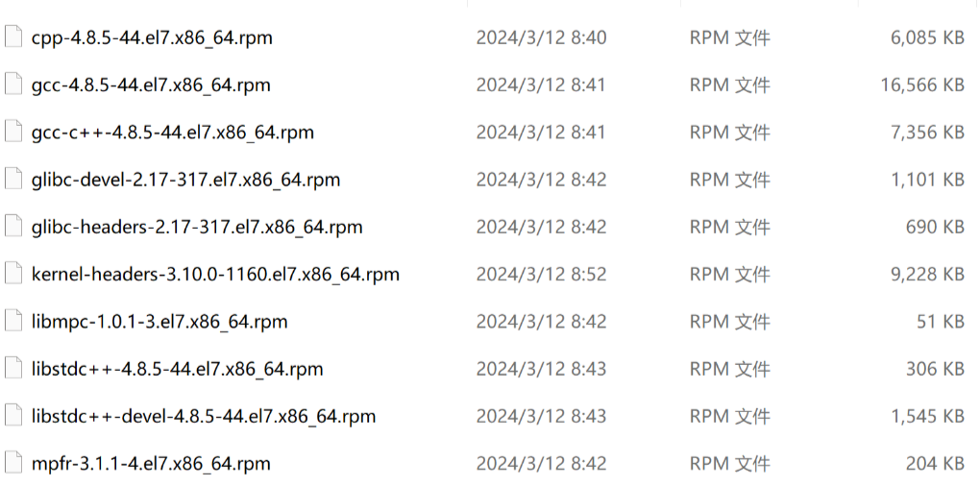
Task: Select the mpfr-3.1.1-4.el7.x86_64.rpm file name
Action: [x=151, y=464]
